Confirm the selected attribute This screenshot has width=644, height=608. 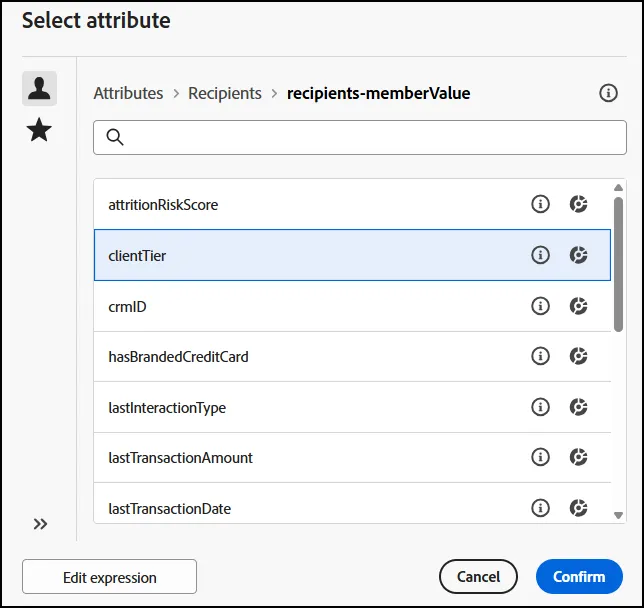pyautogui.click(x=579, y=576)
